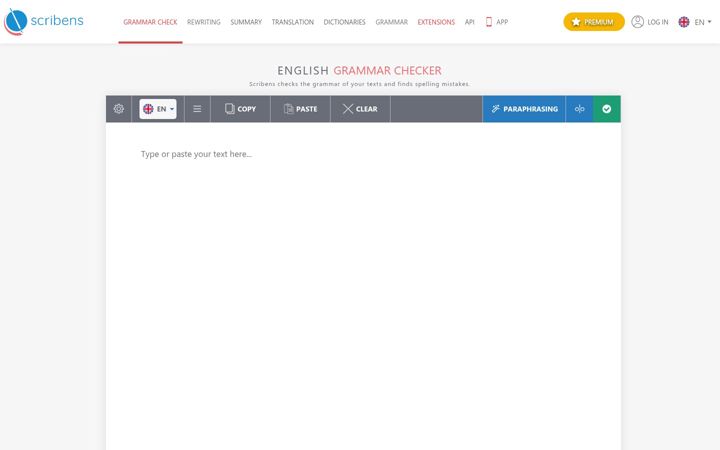Click the green check button in the toolbar
This screenshot has height=450, width=720.
[x=607, y=109]
